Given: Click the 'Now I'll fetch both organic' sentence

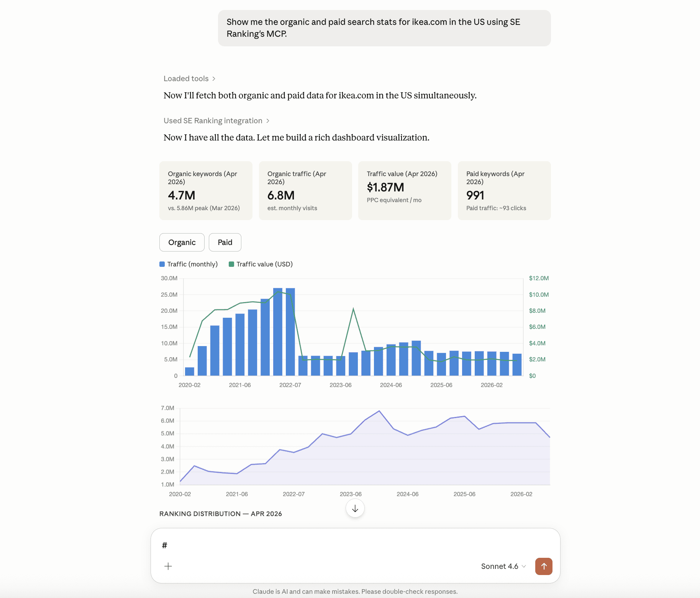Looking at the screenshot, I should point(320,95).
